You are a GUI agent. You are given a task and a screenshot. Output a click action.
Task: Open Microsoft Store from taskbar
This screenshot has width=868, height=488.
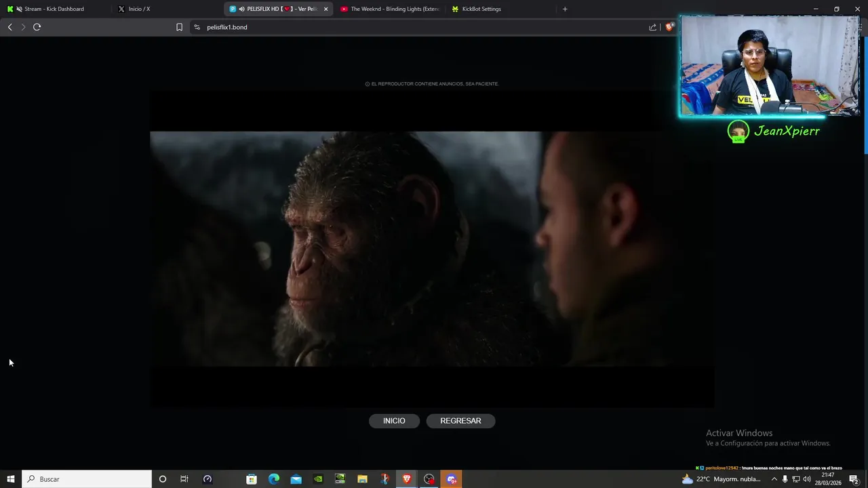pyautogui.click(x=252, y=479)
